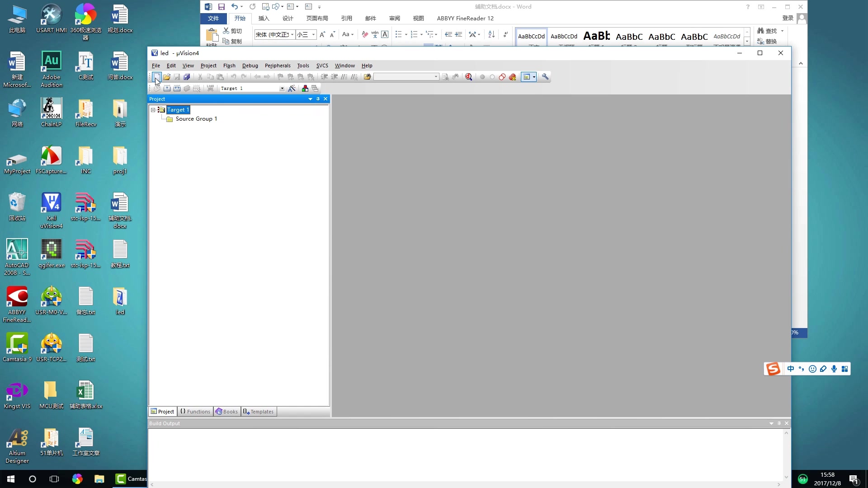868x488 pixels.
Task: Start the debug session icon
Action: point(468,77)
